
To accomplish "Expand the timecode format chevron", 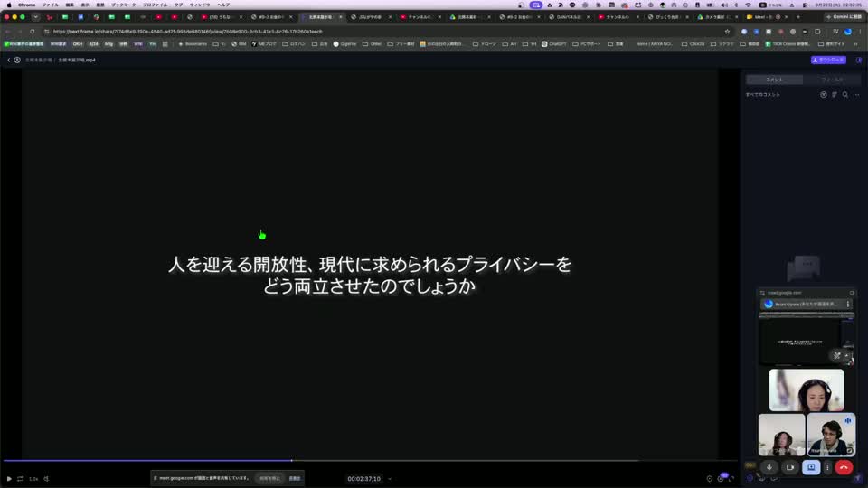I will point(390,479).
